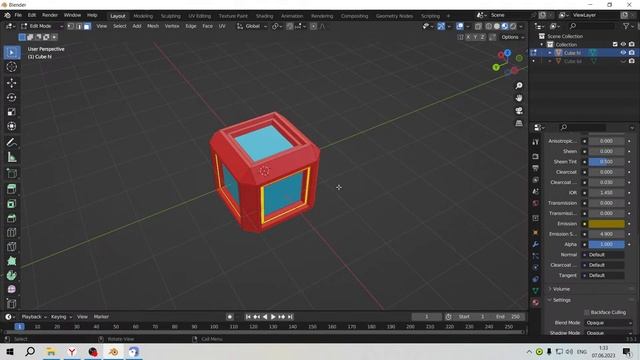Open the Material properties tab

click(536, 302)
